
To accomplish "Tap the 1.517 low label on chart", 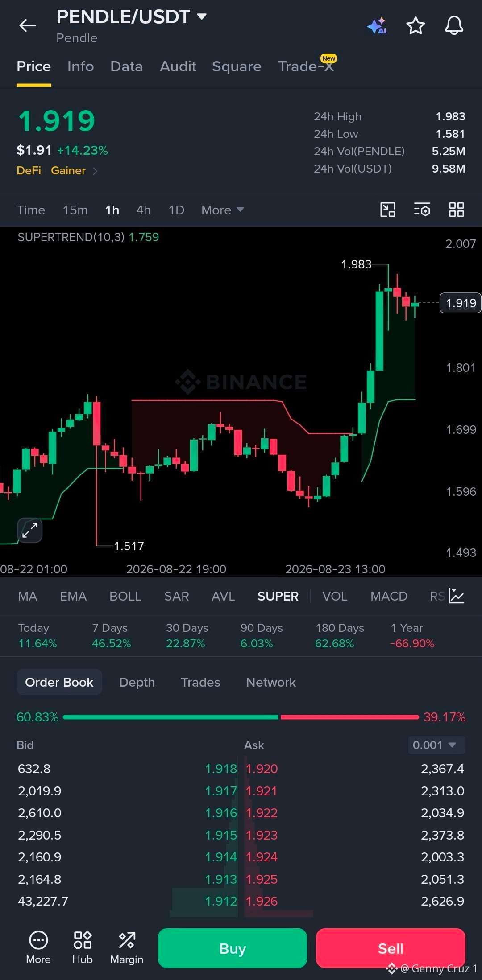I will pos(129,546).
